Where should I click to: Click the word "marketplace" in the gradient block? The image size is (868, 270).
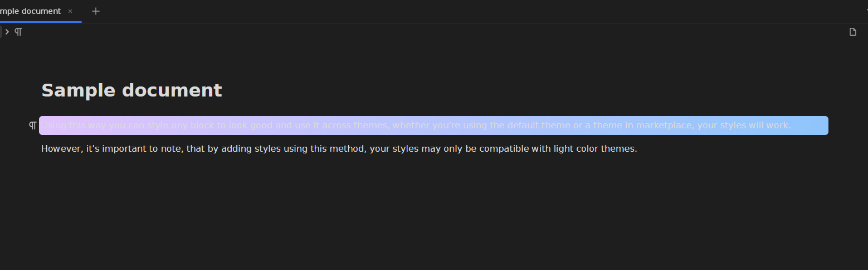pyautogui.click(x=665, y=126)
